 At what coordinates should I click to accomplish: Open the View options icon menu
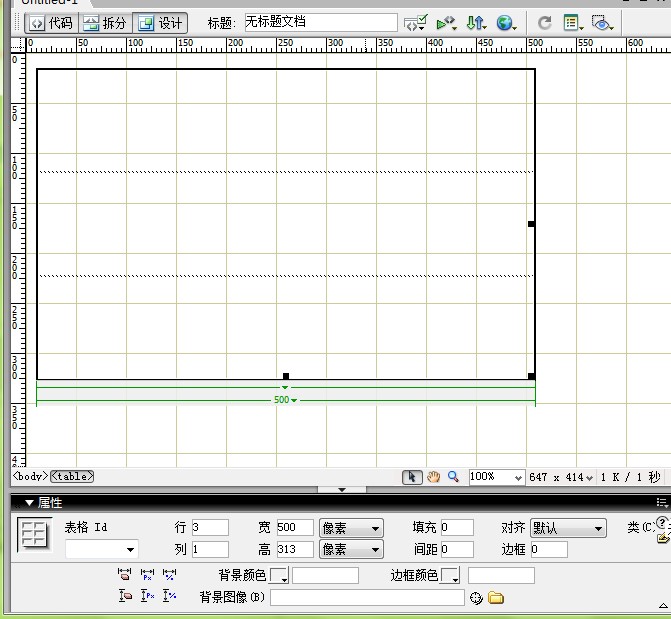coord(573,23)
